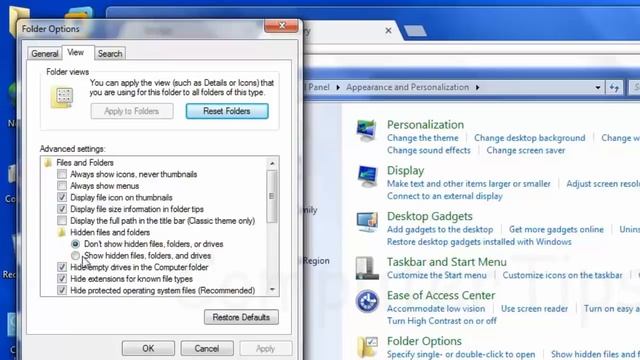640x360 pixels.
Task: Click Get more gadgets online link
Action: pyautogui.click(x=556, y=229)
